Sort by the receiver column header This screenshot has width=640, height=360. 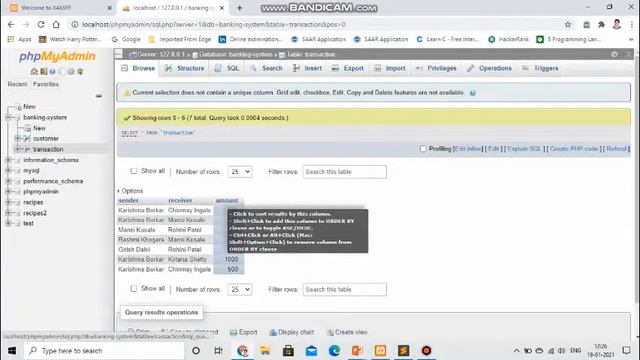180,200
